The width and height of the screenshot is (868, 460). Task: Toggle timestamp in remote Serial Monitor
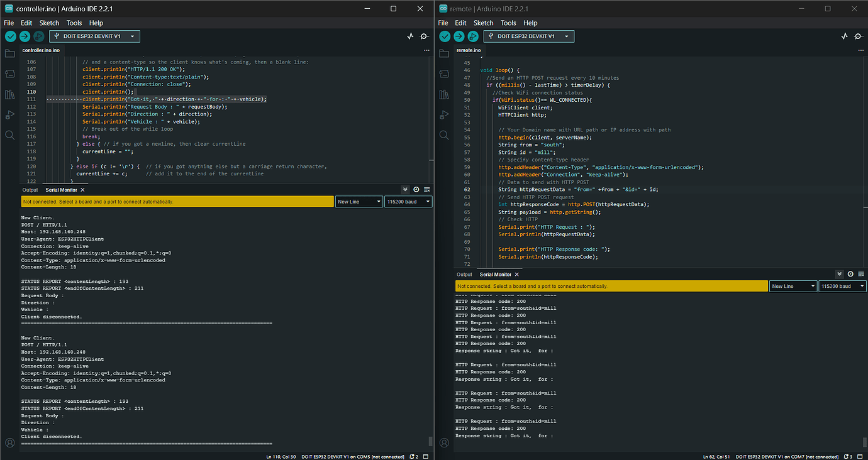tap(850, 274)
